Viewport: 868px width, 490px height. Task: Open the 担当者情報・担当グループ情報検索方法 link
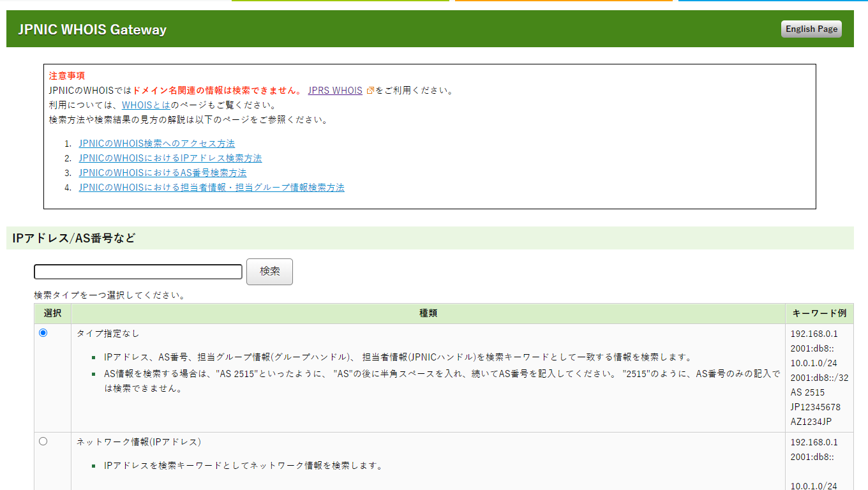point(211,187)
